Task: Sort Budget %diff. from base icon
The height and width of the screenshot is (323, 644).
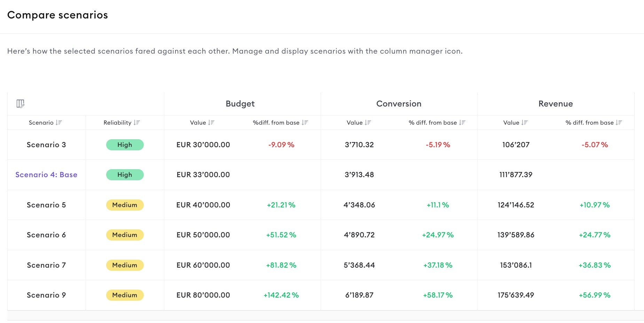Action: click(x=305, y=123)
